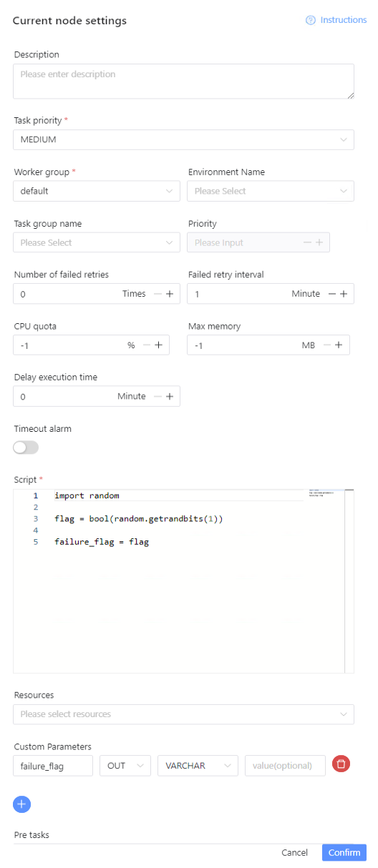The height and width of the screenshot is (868, 378).
Task: Enable the Timeout alarm switch
Action: point(26,448)
